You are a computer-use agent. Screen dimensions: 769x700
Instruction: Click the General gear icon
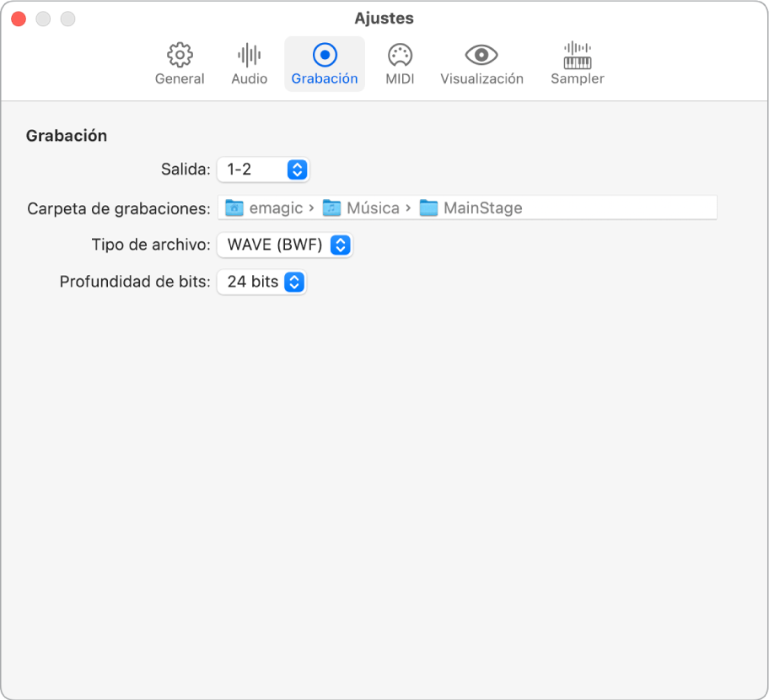(179, 55)
